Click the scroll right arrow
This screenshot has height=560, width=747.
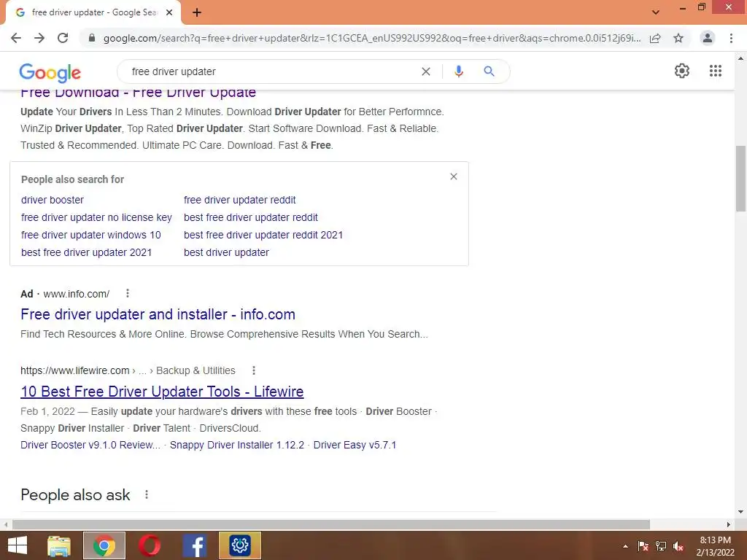click(729, 525)
